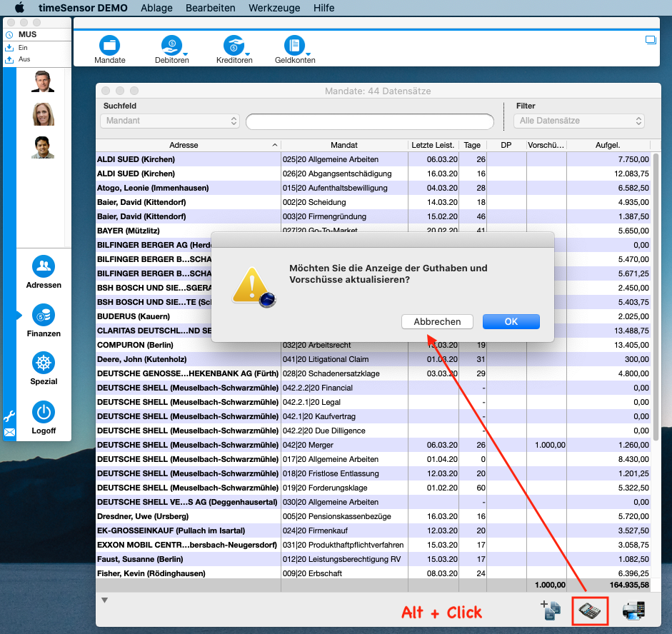
Task: Select the man in suit avatar
Action: [43, 81]
